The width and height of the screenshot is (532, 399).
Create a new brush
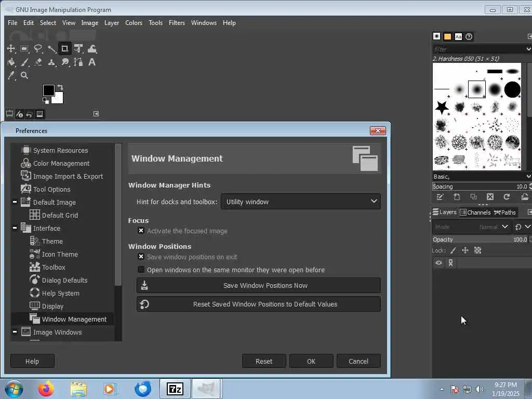click(457, 197)
